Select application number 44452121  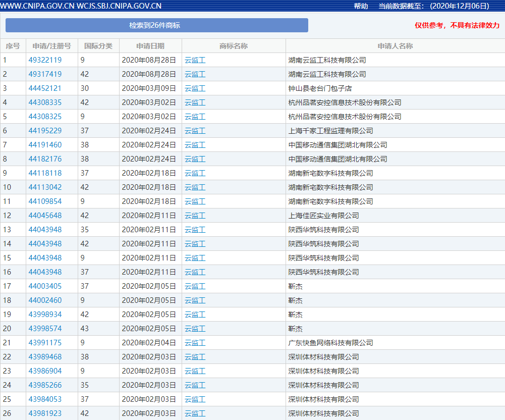coord(45,88)
